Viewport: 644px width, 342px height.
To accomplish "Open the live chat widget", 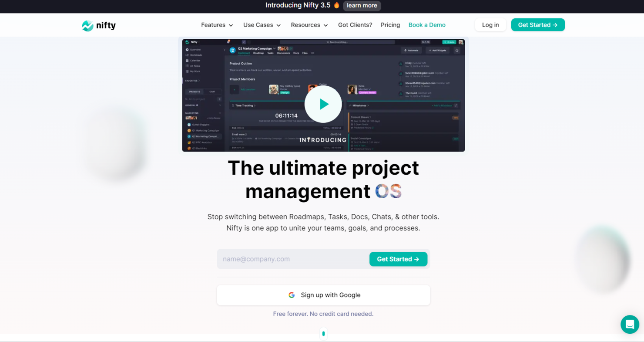I will [x=630, y=324].
